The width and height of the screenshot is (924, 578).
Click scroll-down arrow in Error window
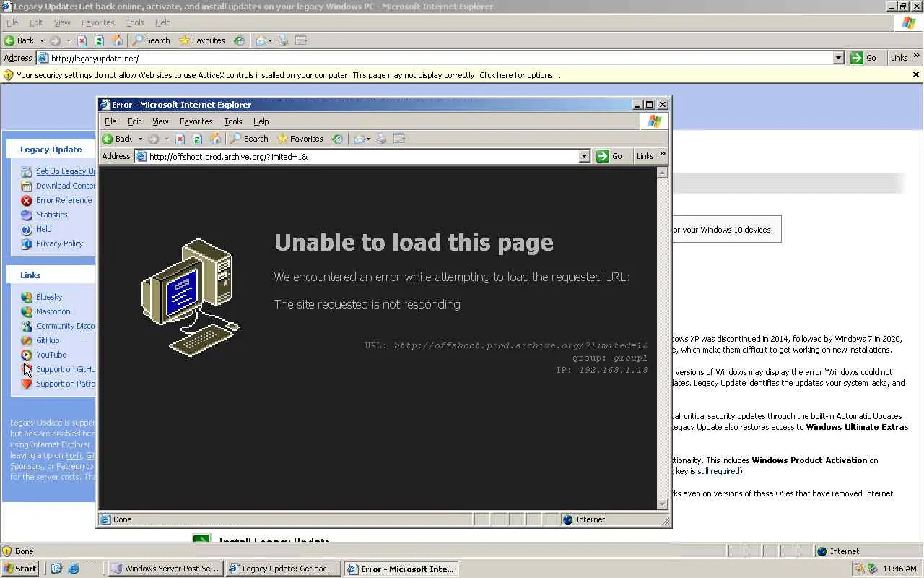[x=663, y=504]
